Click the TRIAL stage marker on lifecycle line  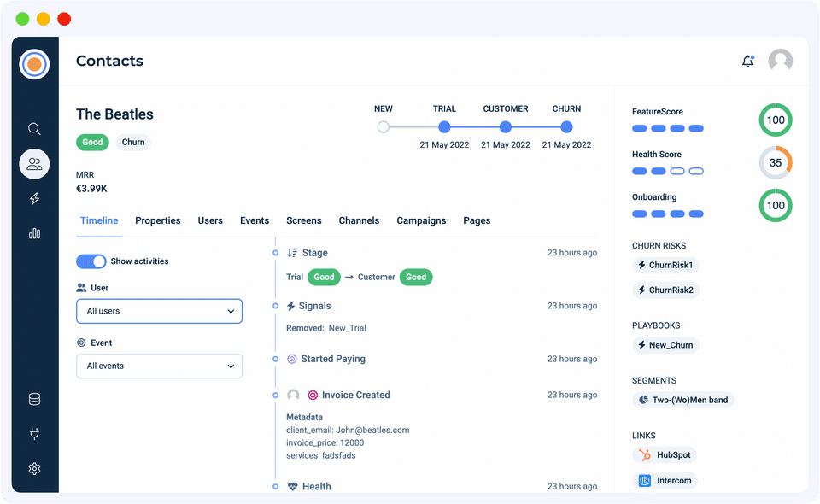tap(444, 127)
